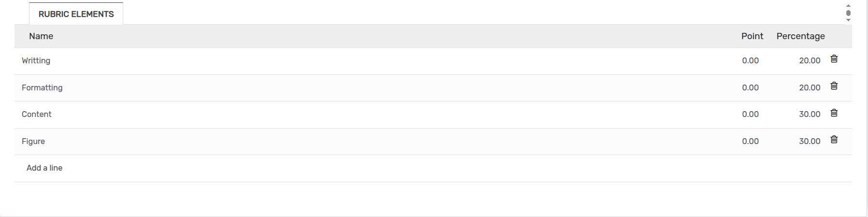868x217 pixels.
Task: Delete the Formatting rubric row
Action: pyautogui.click(x=834, y=86)
